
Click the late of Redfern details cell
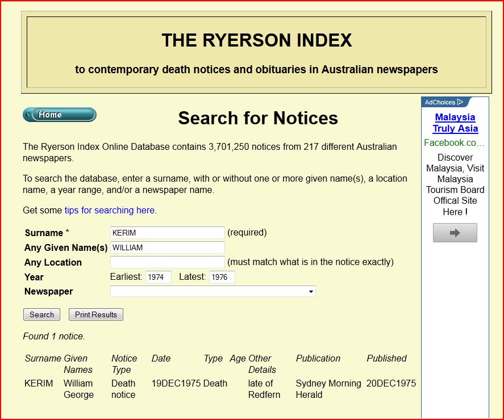[264, 389]
